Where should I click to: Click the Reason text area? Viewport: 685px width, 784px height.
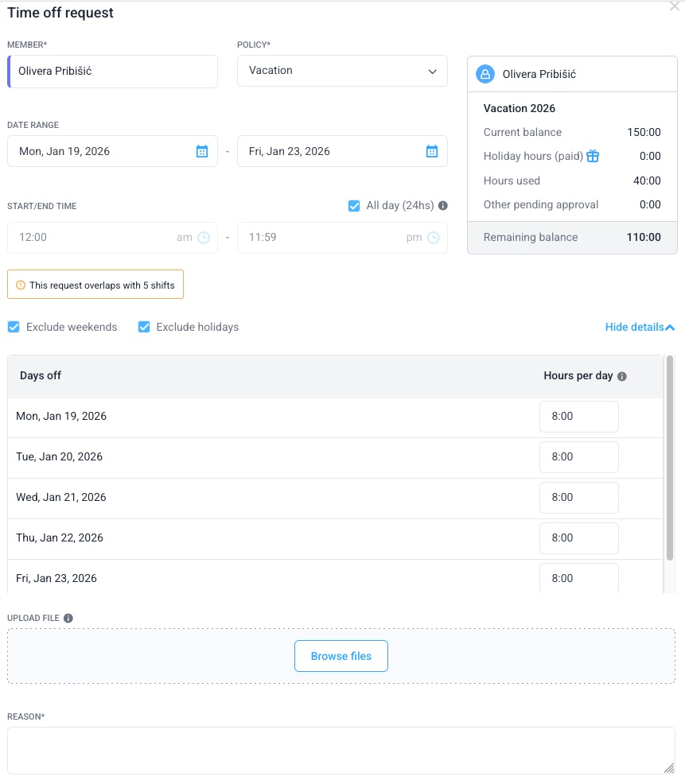click(341, 750)
